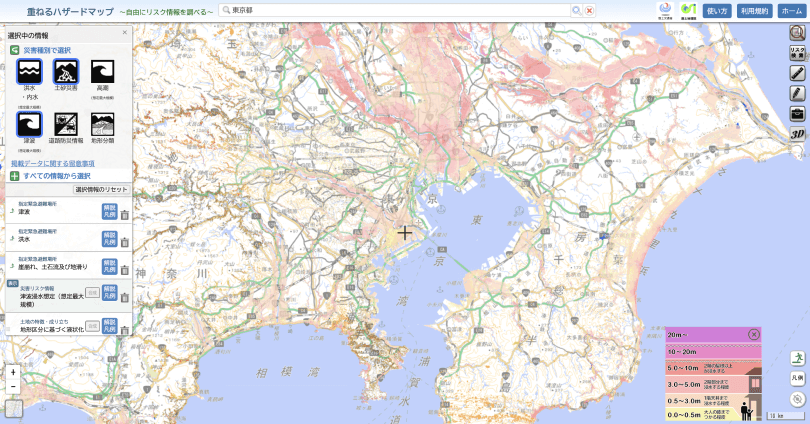Viewport: 810px width, 424px height.
Task: Open 解説凡例 for the 洪水 evacuation site layer
Action: [110, 239]
